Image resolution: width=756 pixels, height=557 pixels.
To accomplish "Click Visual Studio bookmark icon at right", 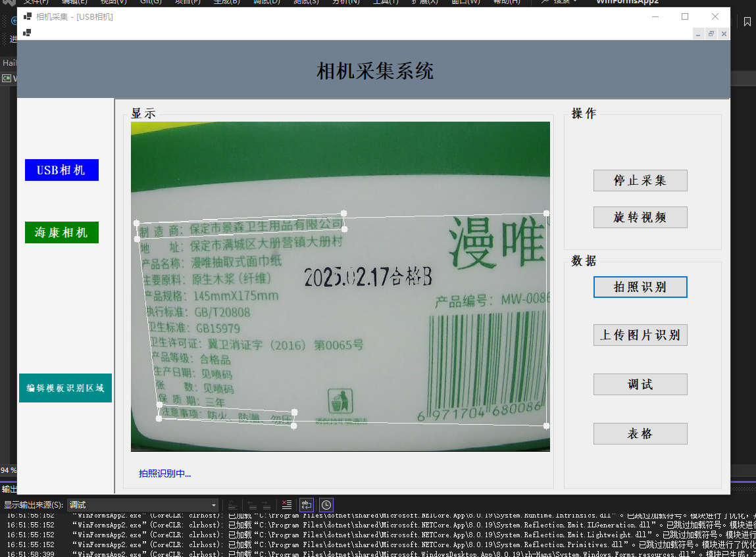I will click(747, 22).
